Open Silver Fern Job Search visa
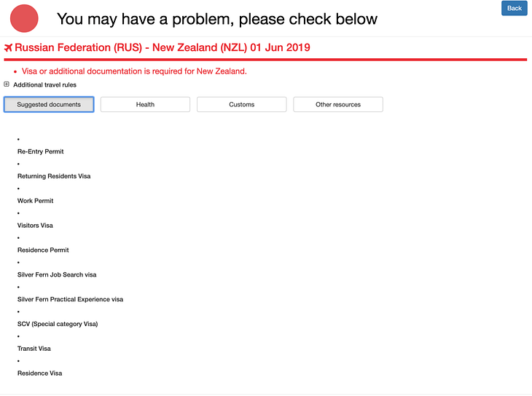 57,275
